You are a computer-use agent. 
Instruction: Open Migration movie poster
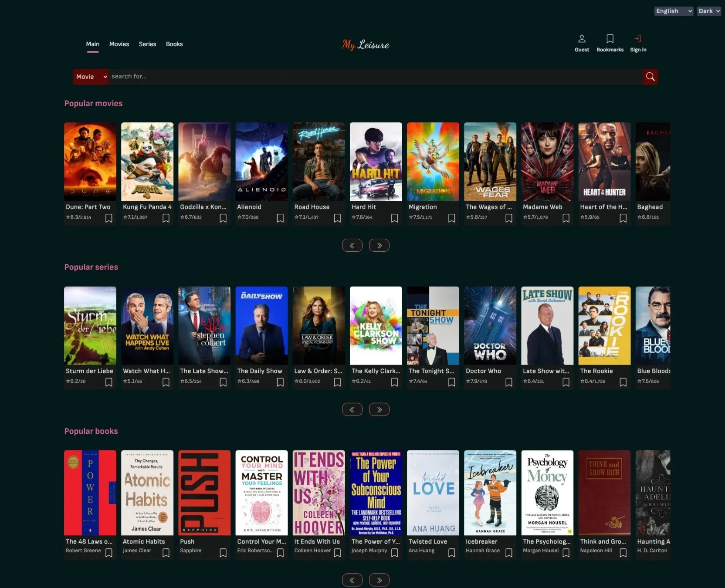pos(433,162)
